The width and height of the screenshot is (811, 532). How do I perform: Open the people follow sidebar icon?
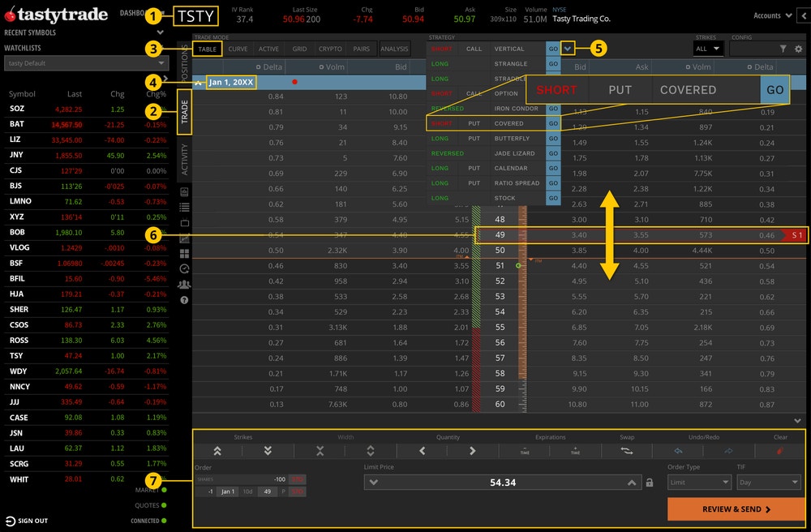coord(184,285)
